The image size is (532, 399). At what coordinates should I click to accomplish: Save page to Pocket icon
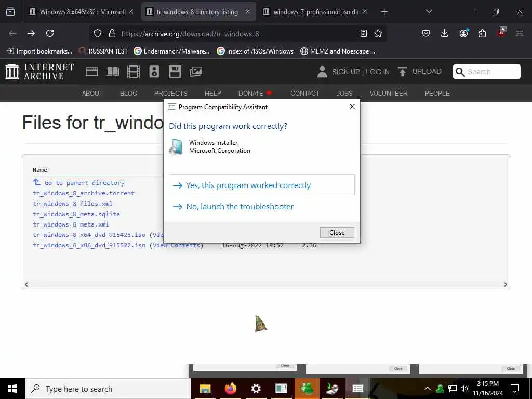[426, 33]
